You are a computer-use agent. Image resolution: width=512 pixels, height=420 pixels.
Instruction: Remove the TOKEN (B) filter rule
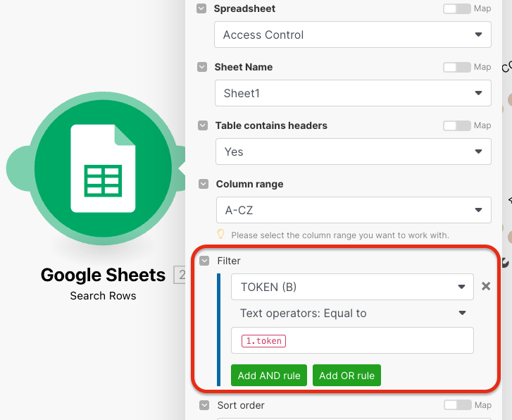[486, 286]
